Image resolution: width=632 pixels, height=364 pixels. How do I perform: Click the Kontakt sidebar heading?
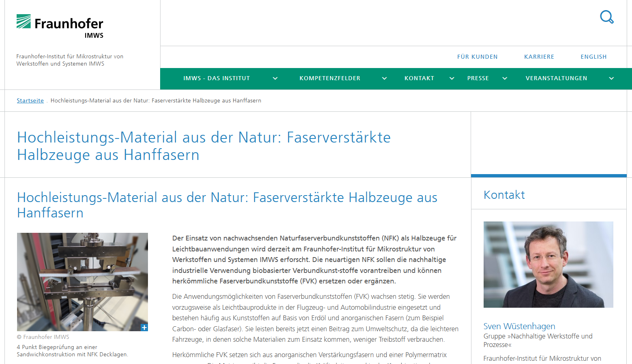tap(504, 195)
